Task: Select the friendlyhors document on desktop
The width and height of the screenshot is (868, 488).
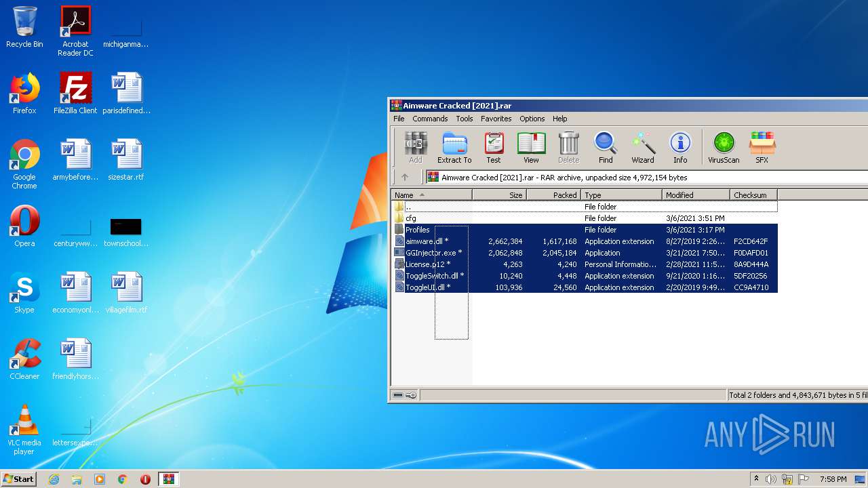Action: coord(75,359)
